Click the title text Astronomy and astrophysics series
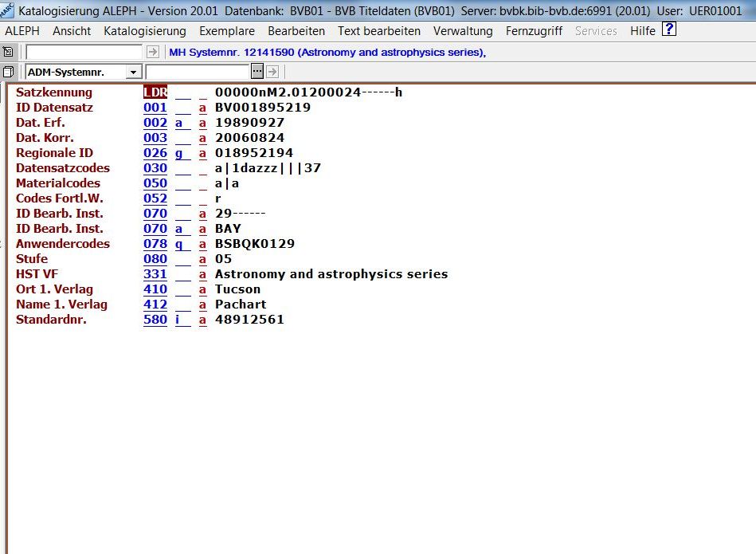Image resolution: width=756 pixels, height=554 pixels. click(x=331, y=274)
